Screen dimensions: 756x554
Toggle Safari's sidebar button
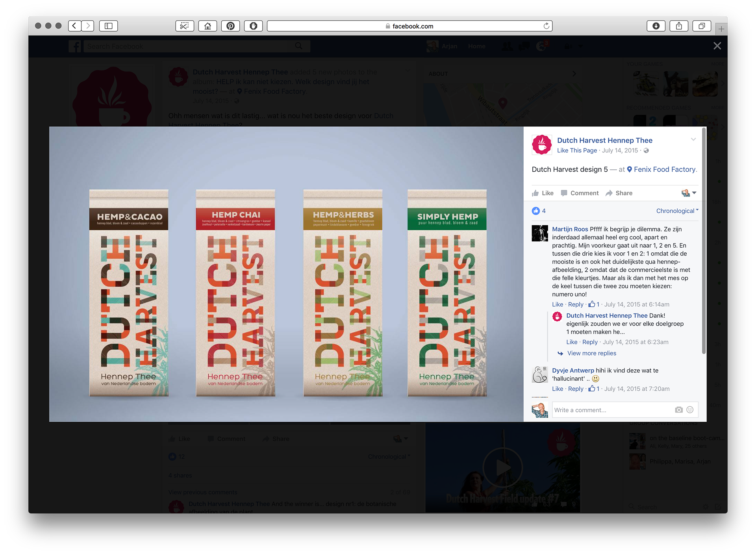coord(108,26)
